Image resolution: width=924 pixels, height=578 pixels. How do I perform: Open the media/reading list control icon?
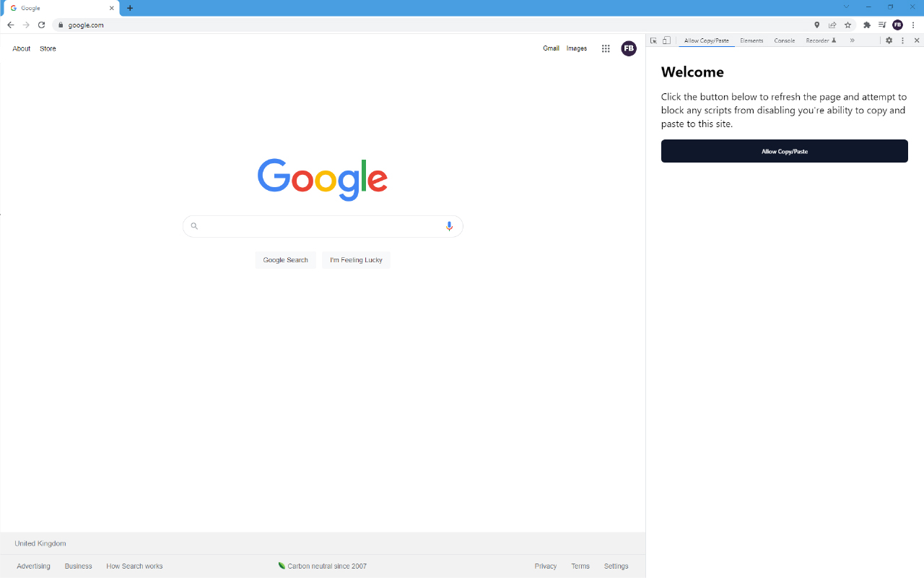(882, 25)
